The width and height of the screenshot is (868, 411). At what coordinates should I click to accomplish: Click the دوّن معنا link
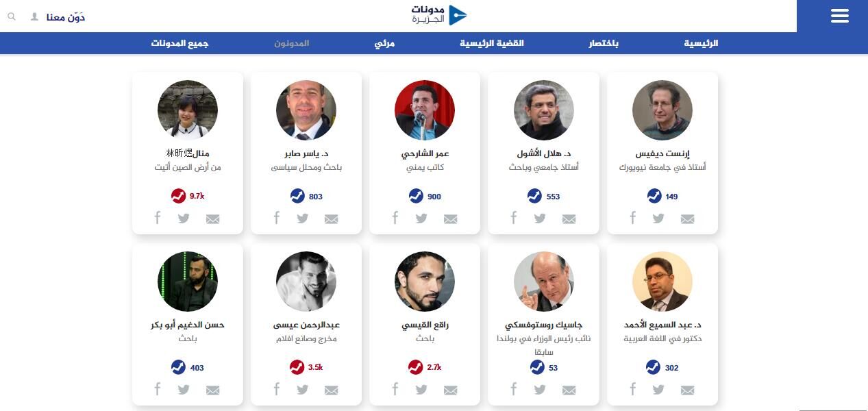(x=66, y=17)
